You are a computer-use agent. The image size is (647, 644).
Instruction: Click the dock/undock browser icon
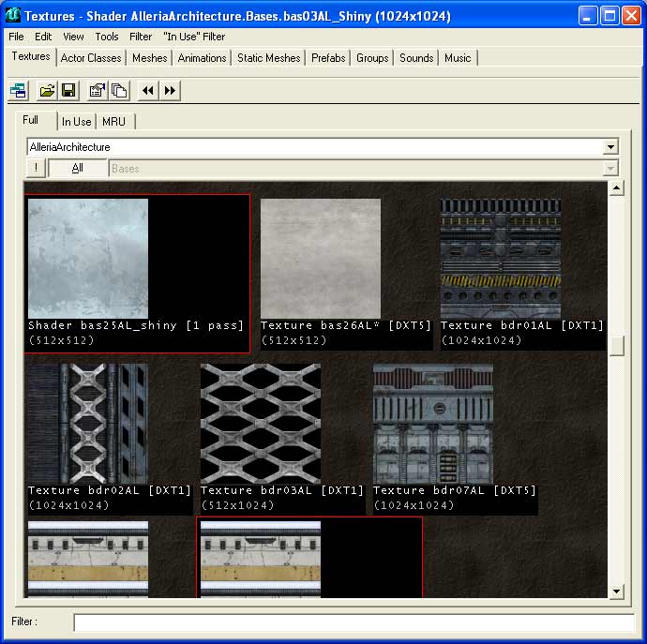click(18, 90)
